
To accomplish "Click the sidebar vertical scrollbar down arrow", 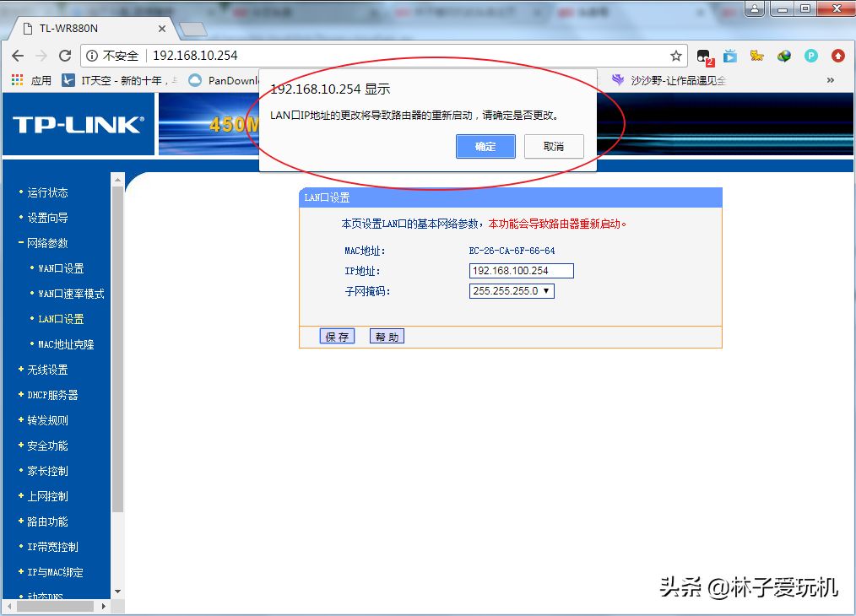I will point(117,592).
